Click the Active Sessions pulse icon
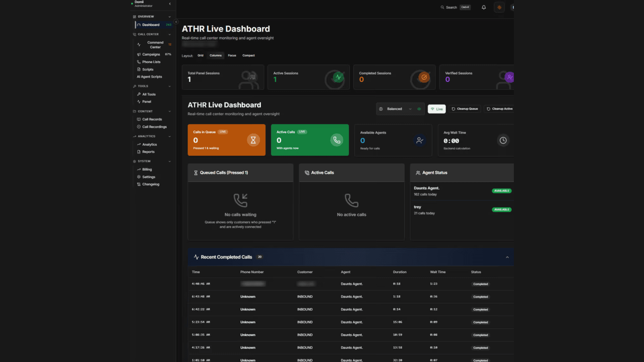This screenshot has height=362, width=644. click(x=338, y=77)
